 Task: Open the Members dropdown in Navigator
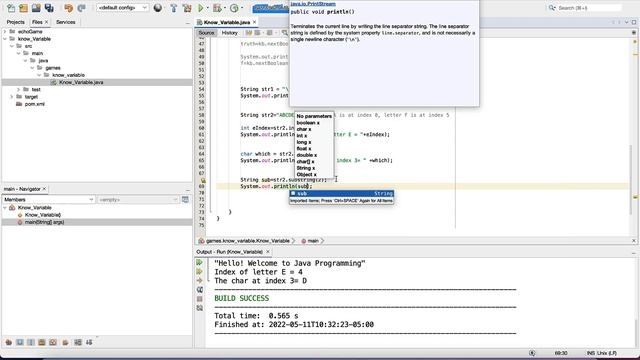pyautogui.click(x=49, y=200)
